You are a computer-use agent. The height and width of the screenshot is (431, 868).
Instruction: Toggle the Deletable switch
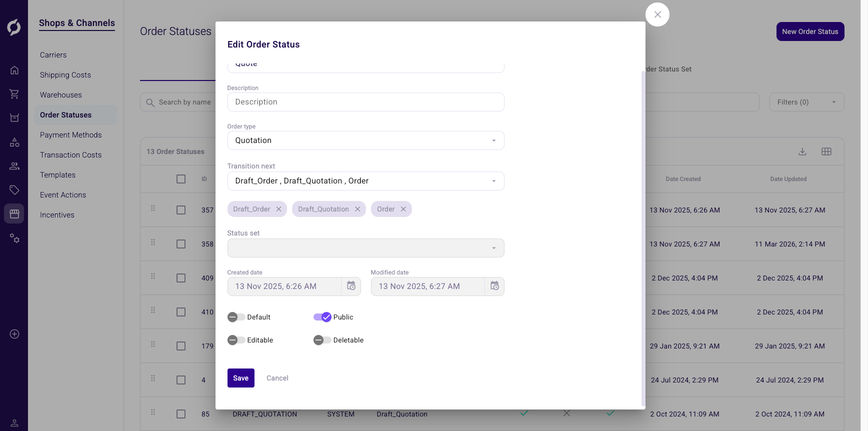(322, 340)
